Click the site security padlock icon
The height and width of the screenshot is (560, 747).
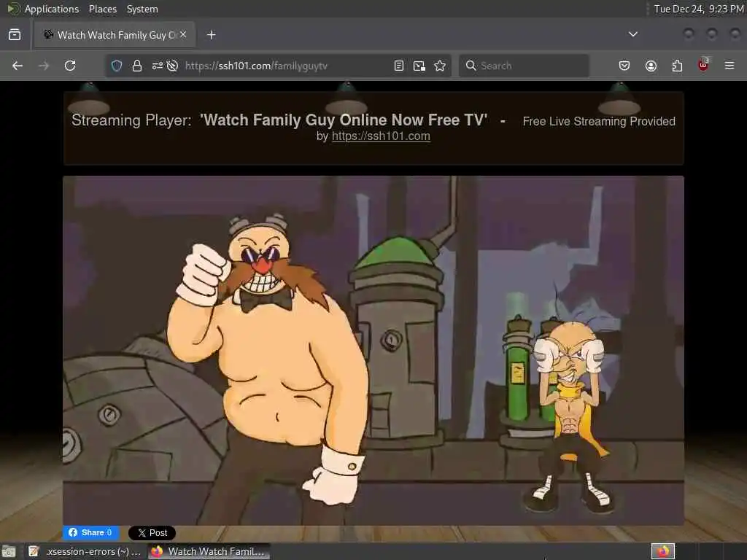point(137,66)
